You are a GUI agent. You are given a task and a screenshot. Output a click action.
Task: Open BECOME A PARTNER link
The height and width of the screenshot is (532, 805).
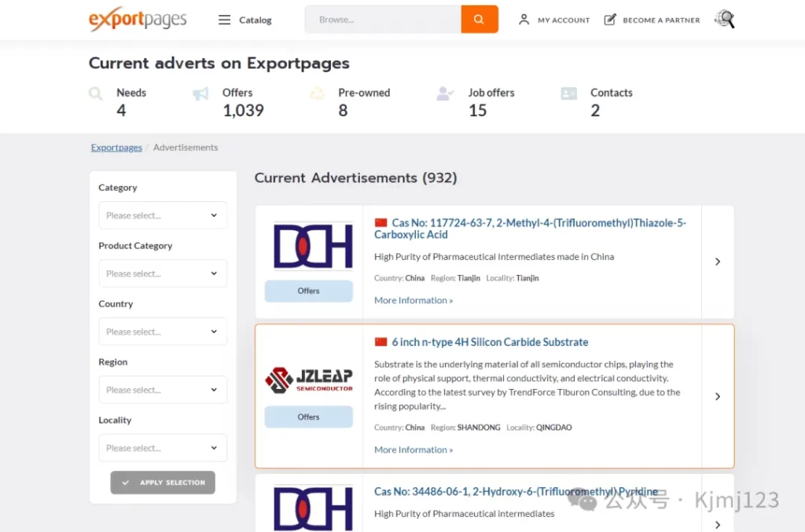point(661,20)
